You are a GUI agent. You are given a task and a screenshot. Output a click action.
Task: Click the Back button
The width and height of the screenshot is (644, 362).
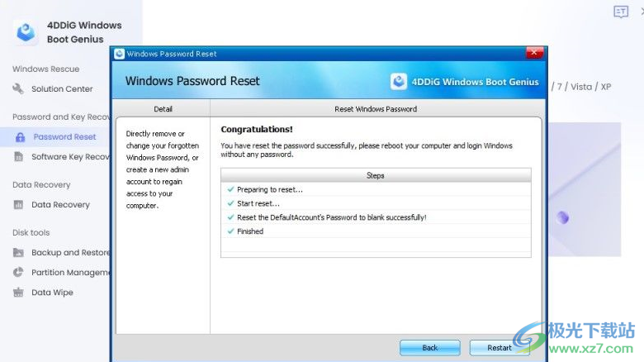(429, 348)
